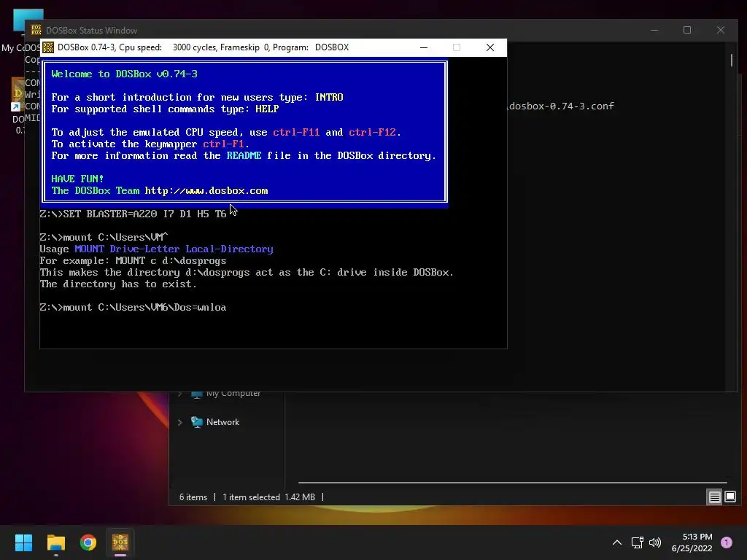
Task: Select the DOSBox taskbar icon
Action: [x=120, y=542]
